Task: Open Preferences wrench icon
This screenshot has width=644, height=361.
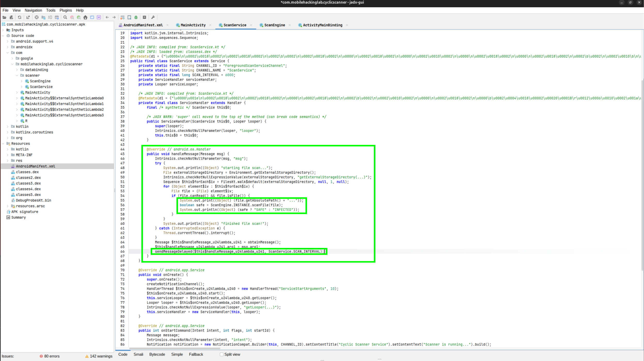Action: click(x=153, y=17)
